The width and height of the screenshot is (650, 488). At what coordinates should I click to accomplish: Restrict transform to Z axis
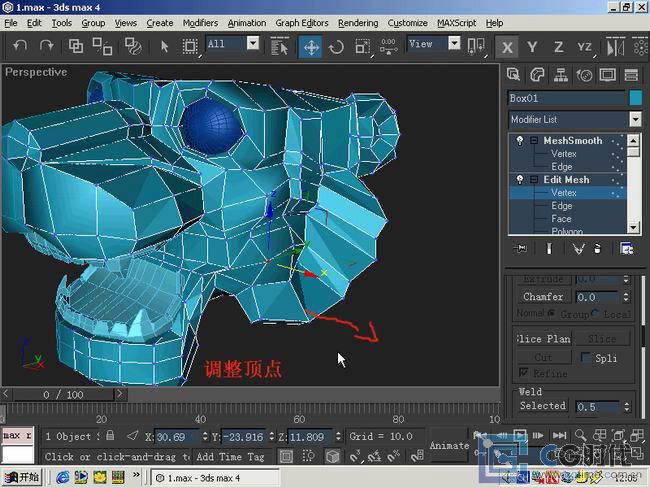click(558, 46)
